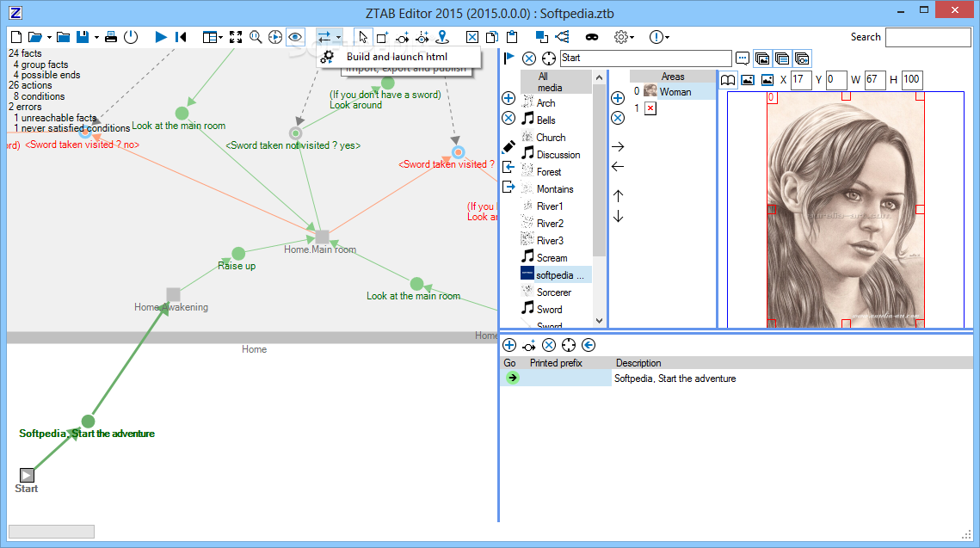Select the arrow pointer tool
Image resolution: width=980 pixels, height=548 pixels.
pos(362,38)
